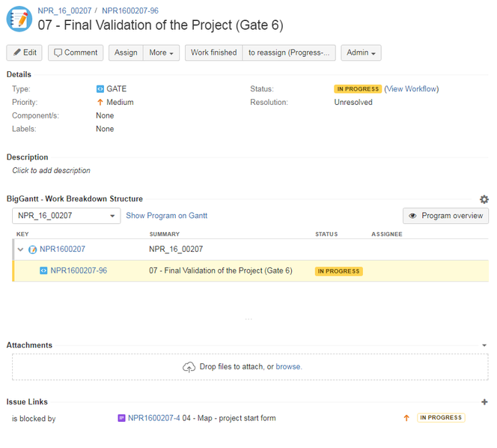The image size is (497, 448).
Task: Add an issue link with plus icon
Action: click(484, 402)
